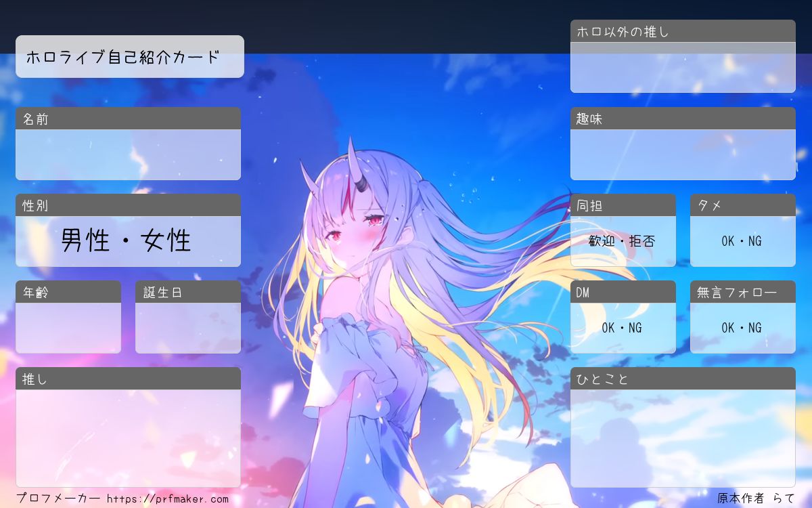
Task: Click the ひとこと entry area
Action: click(x=683, y=438)
